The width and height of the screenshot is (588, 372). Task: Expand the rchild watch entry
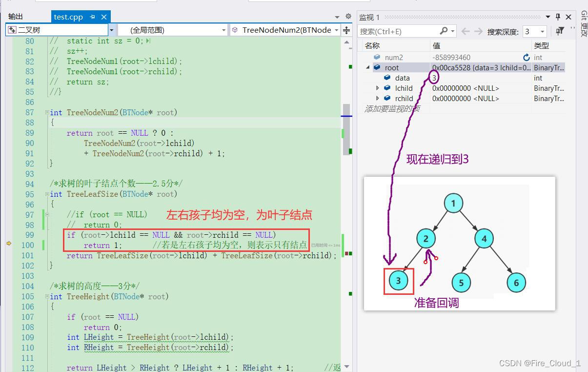[377, 99]
